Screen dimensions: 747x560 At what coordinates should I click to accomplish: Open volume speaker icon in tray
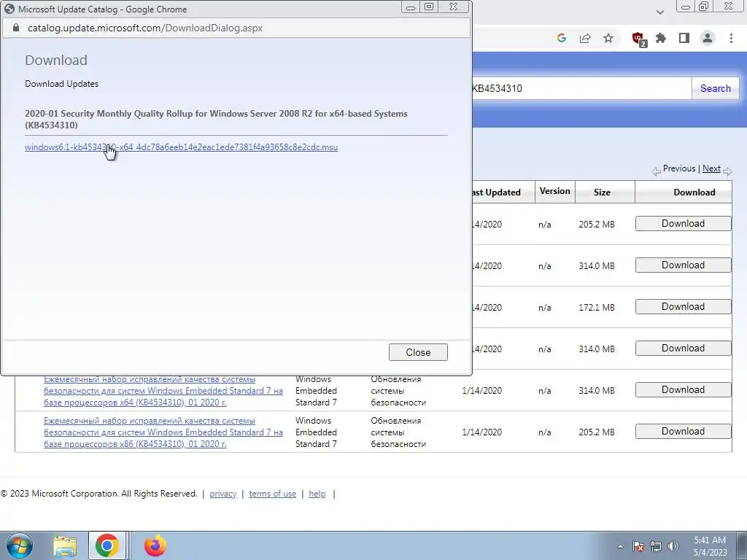pos(673,546)
